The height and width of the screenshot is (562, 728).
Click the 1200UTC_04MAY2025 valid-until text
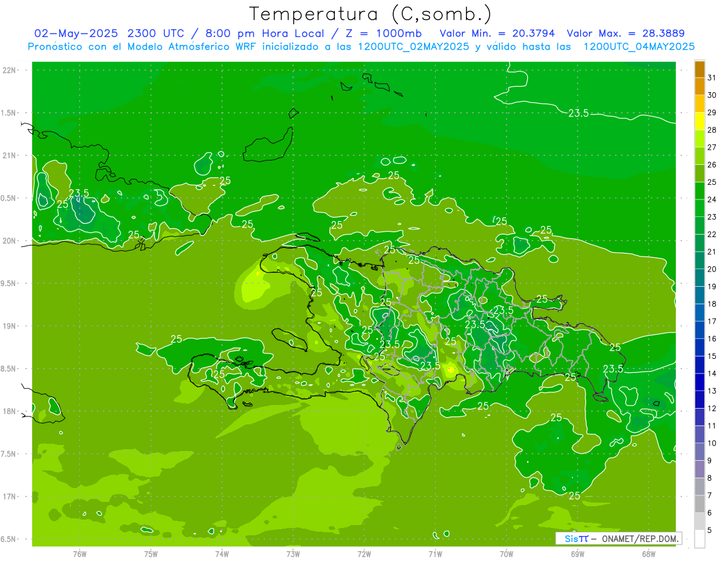click(x=639, y=47)
